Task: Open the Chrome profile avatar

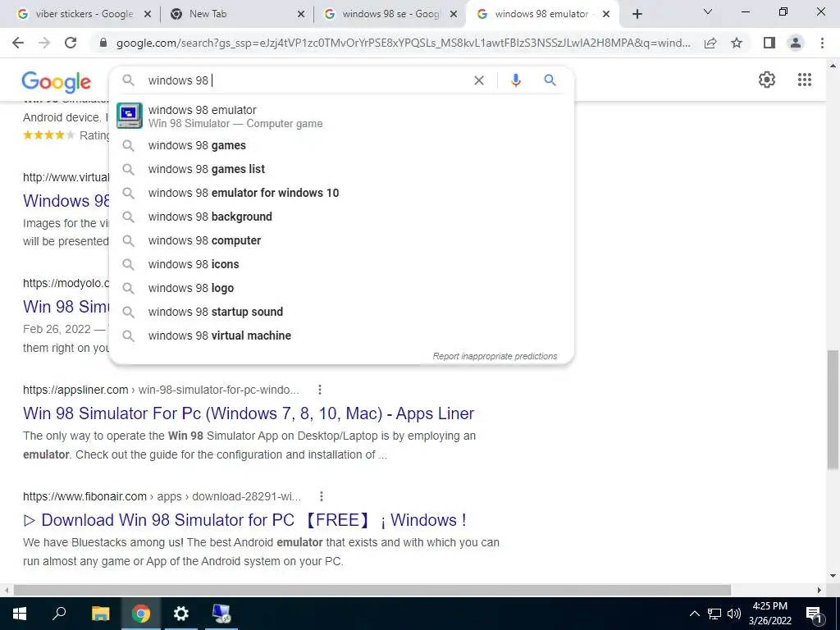Action: tap(796, 43)
